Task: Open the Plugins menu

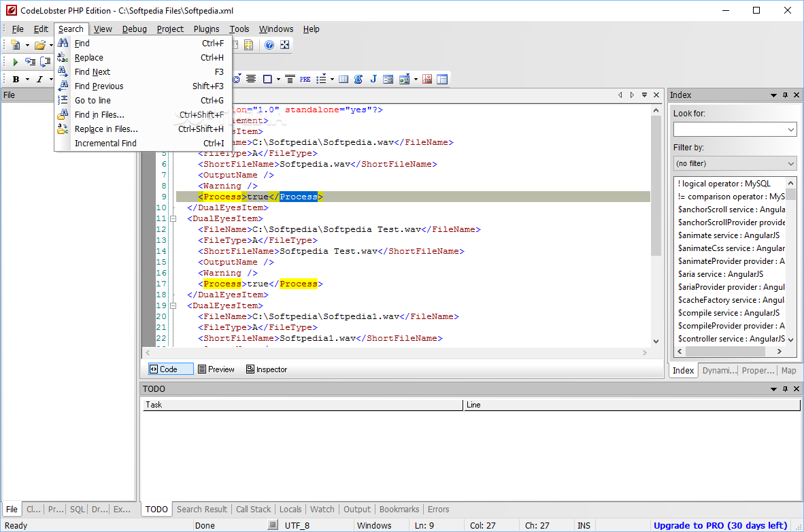Action: (x=207, y=29)
